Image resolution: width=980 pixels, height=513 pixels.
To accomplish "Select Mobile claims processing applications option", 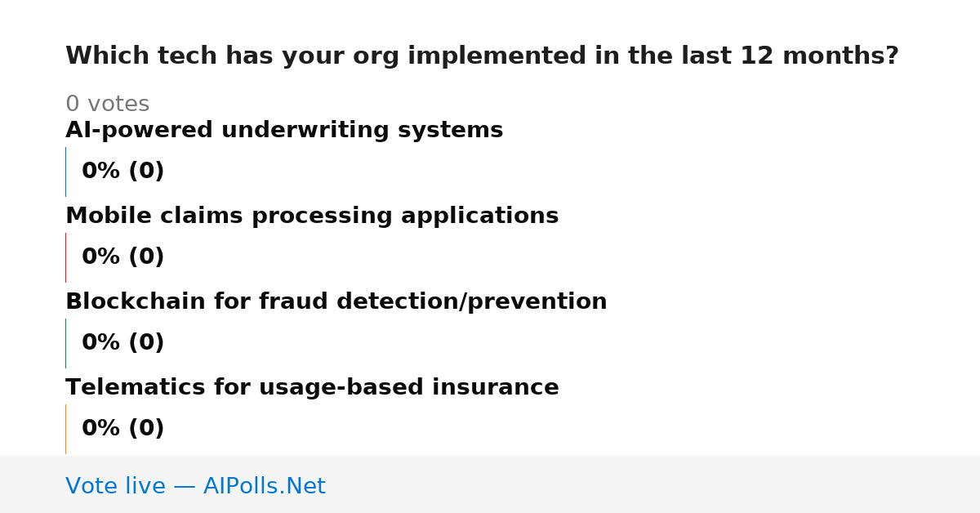I will pyautogui.click(x=312, y=216).
